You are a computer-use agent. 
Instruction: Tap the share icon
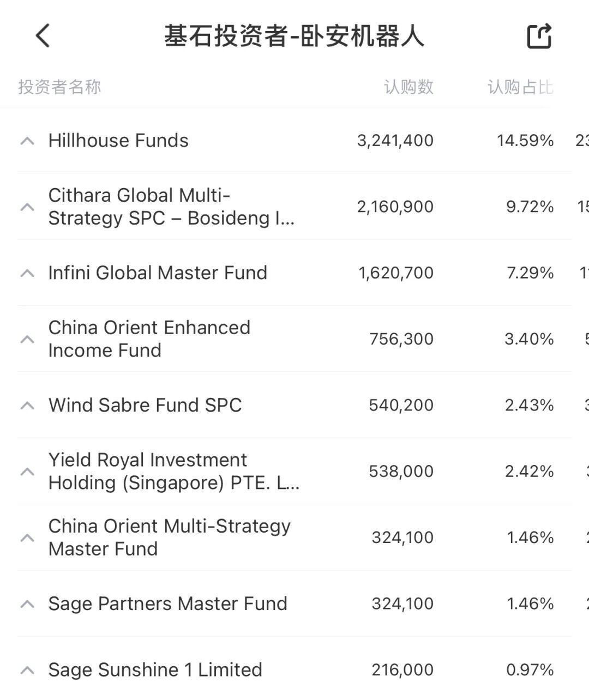point(539,36)
